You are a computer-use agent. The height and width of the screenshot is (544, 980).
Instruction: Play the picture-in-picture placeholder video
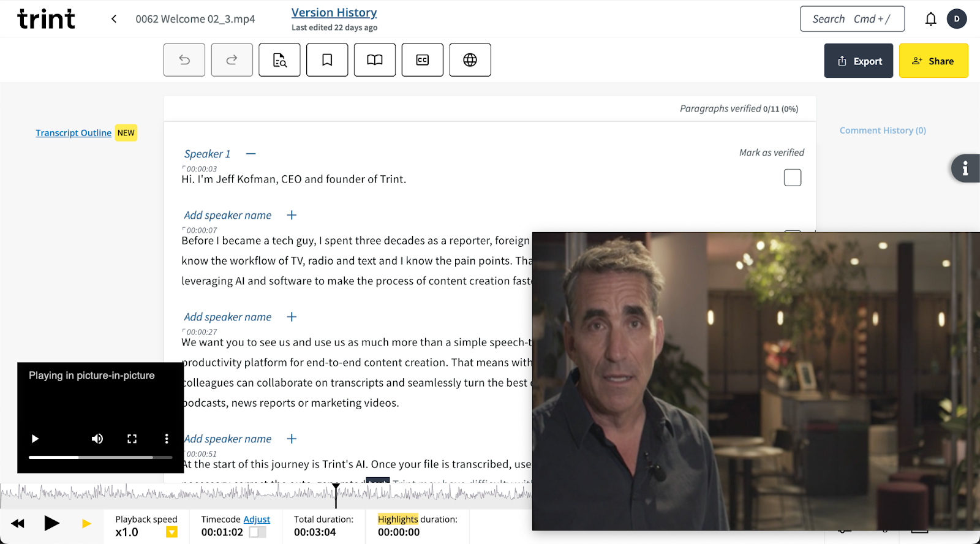35,439
